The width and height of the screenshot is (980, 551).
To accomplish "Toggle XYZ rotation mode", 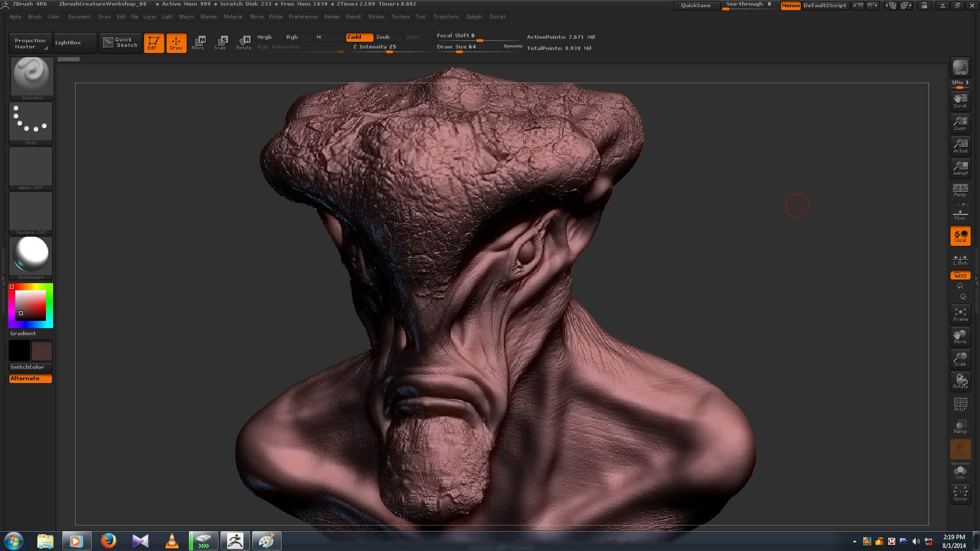I will tap(960, 275).
